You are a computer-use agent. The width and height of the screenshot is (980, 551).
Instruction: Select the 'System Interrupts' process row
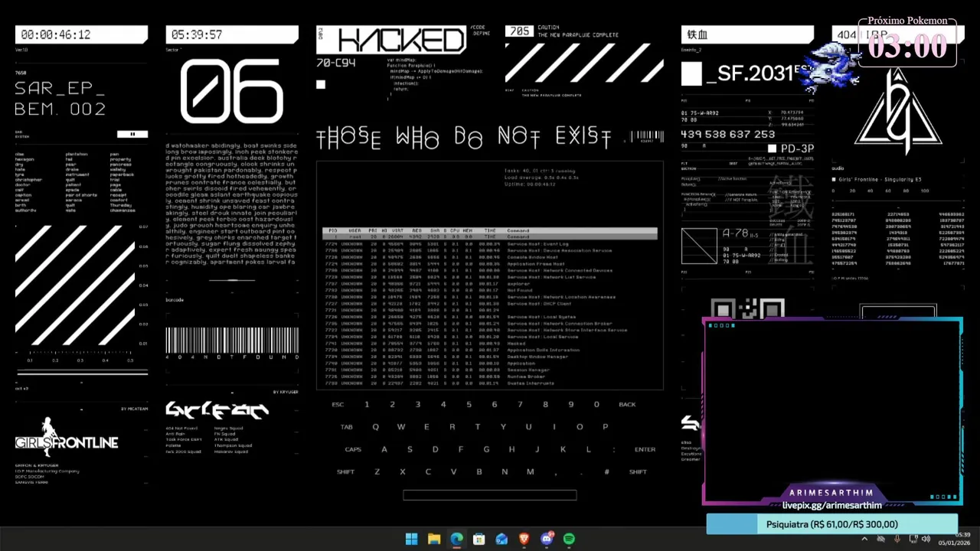(x=490, y=383)
